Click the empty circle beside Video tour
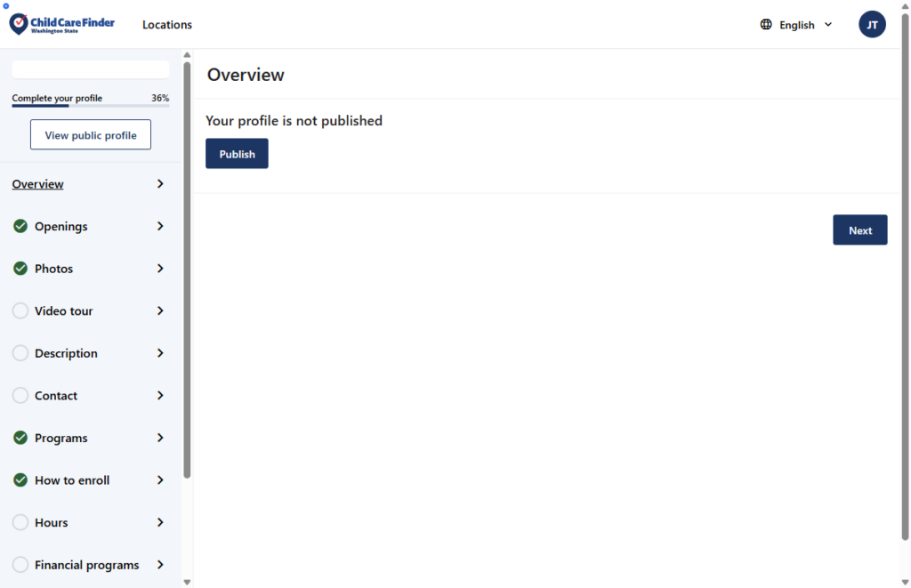911x588 pixels. pos(20,311)
